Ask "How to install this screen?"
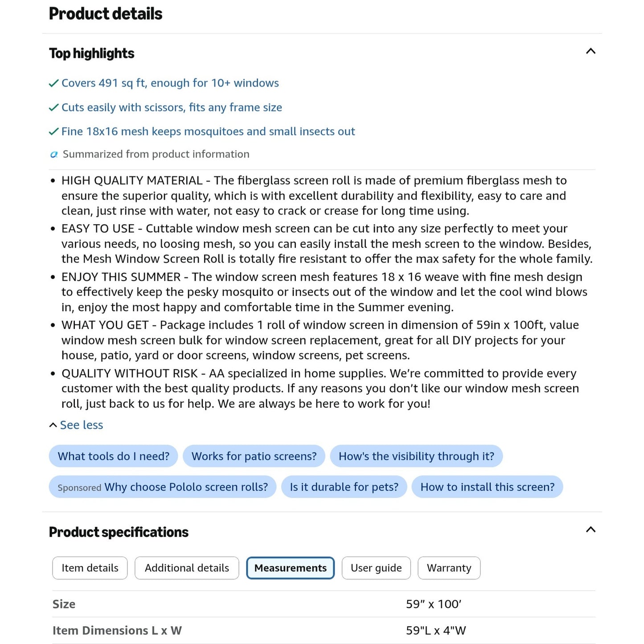 point(488,487)
